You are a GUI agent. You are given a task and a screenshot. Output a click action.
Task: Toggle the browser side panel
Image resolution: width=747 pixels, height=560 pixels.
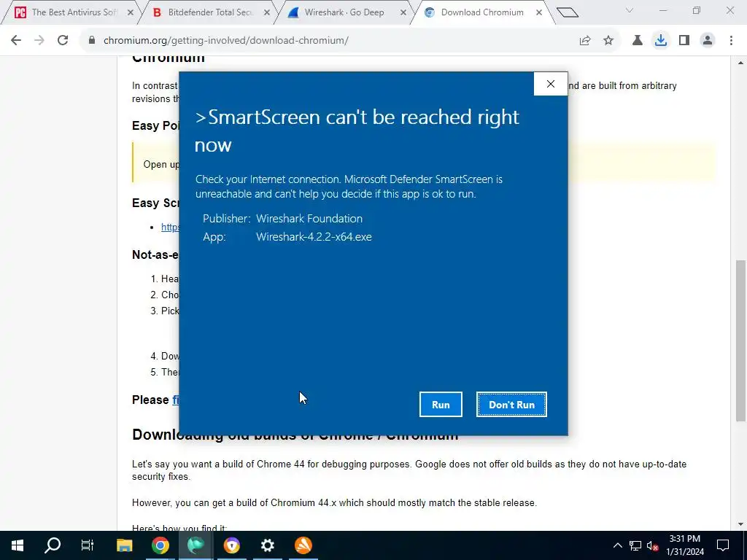tap(684, 41)
